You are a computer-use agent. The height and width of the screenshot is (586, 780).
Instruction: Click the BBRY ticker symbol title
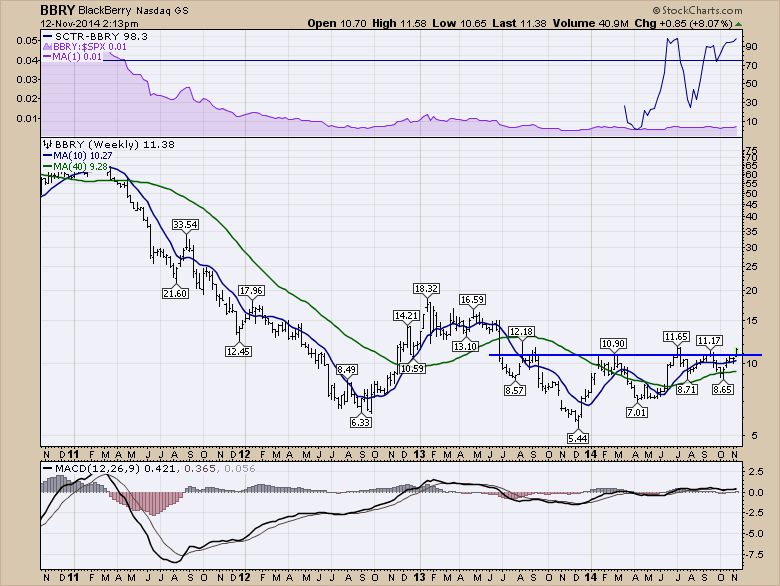[58, 10]
